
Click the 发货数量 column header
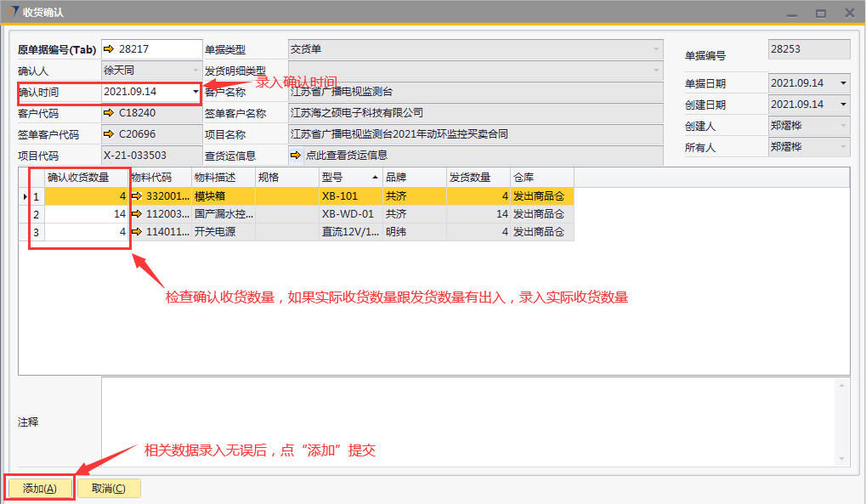(x=478, y=178)
